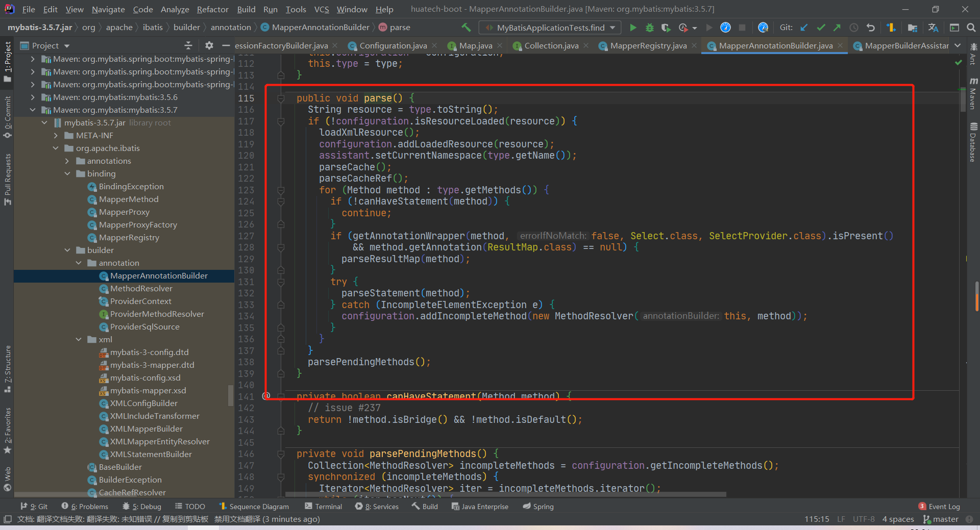
Task: Click the Stop square icon
Action: 742,28
